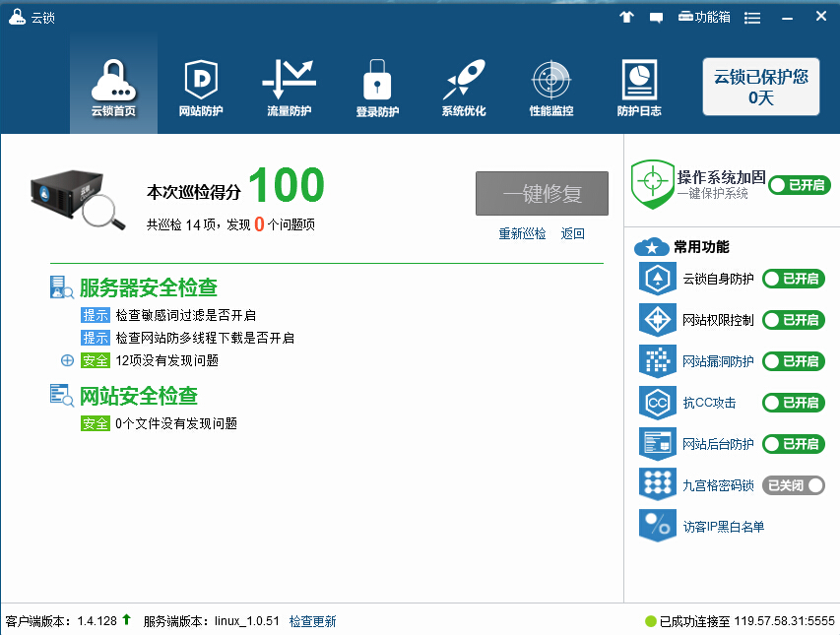Click the 抗CC攻击 CC icon
This screenshot has height=635, width=840.
click(658, 403)
